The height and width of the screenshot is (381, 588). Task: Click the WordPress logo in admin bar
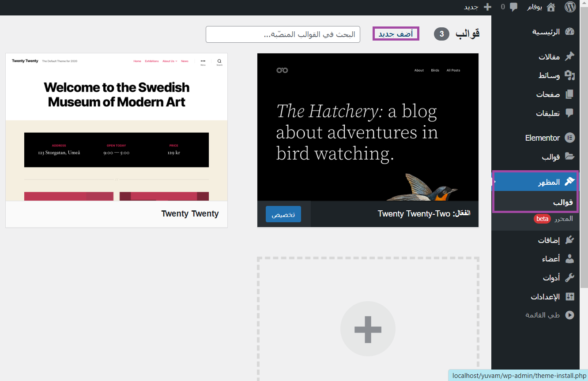pyautogui.click(x=570, y=7)
